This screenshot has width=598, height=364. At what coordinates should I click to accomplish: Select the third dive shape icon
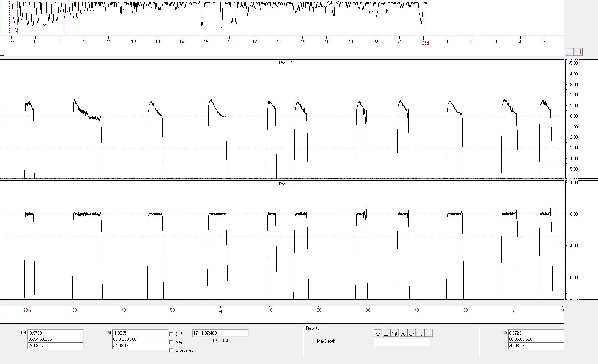click(395, 333)
